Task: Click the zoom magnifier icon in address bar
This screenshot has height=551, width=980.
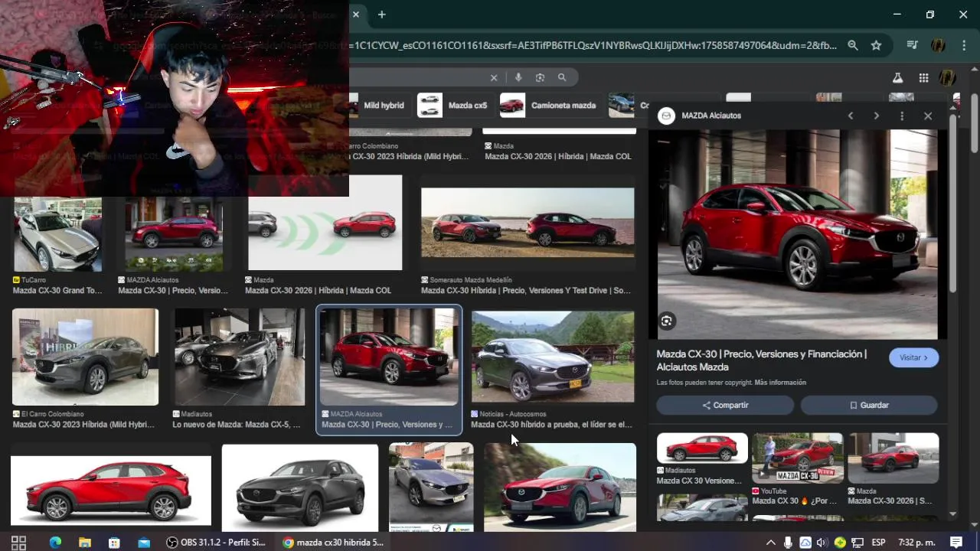Action: point(853,46)
